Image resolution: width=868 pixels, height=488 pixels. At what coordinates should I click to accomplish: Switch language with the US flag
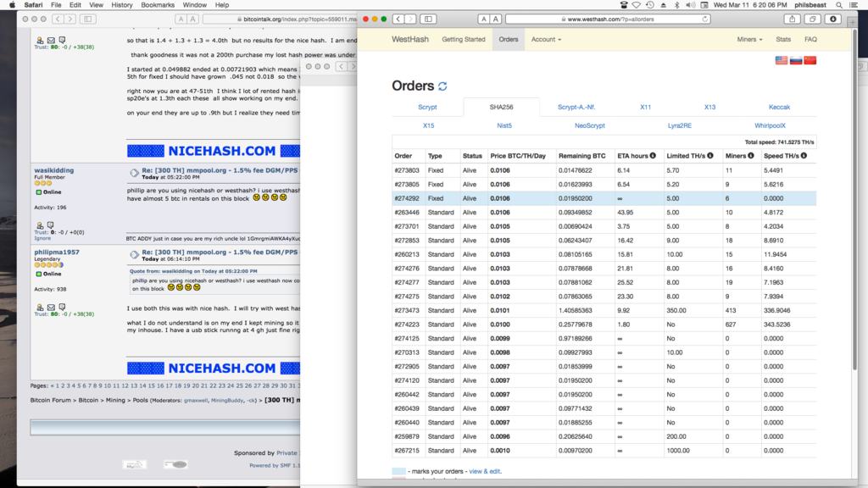click(x=781, y=60)
